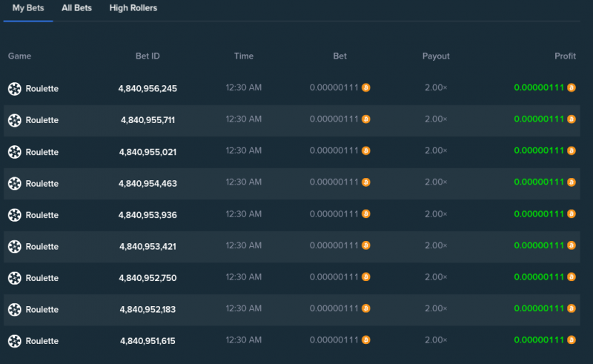The width and height of the screenshot is (593, 364).
Task: Click the Time column header
Action: click(x=244, y=56)
